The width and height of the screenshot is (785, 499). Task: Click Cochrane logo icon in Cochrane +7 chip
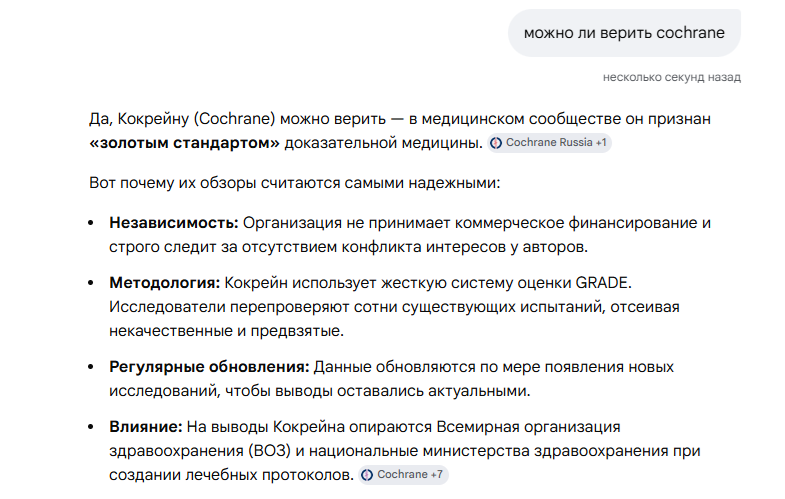[367, 475]
